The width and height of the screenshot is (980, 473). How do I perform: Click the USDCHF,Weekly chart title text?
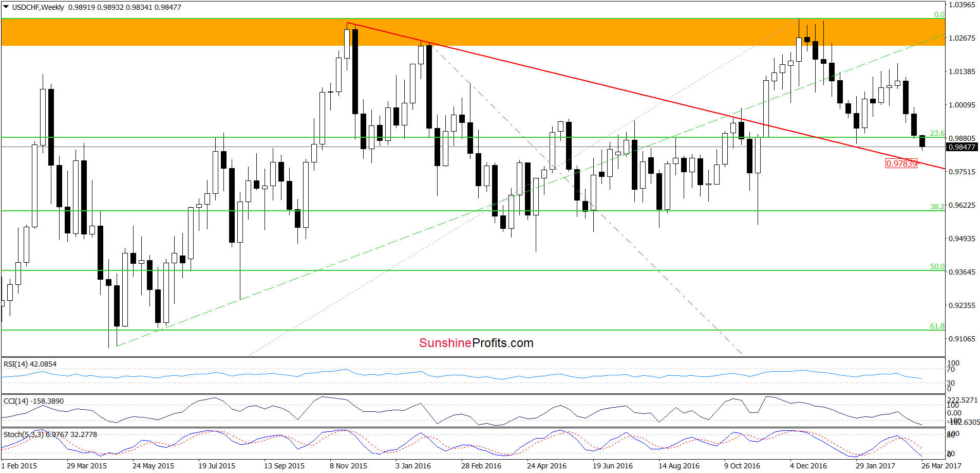(38, 7)
